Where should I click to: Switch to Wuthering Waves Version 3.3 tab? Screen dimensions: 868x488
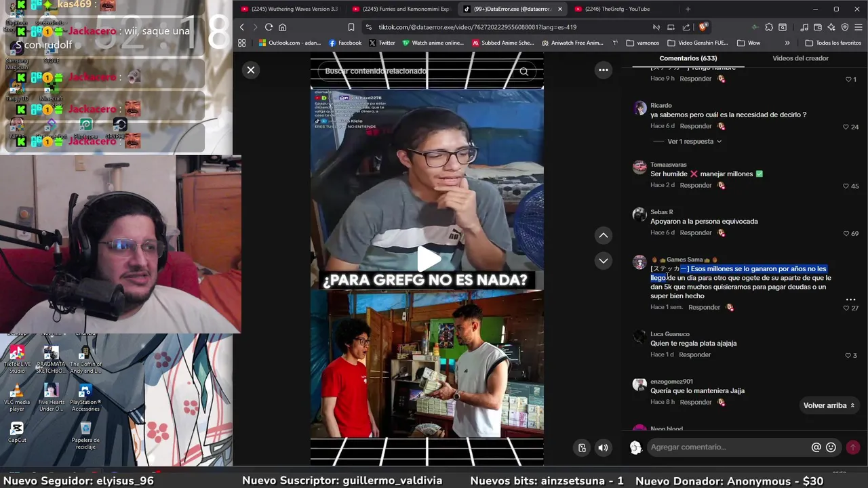290,9
